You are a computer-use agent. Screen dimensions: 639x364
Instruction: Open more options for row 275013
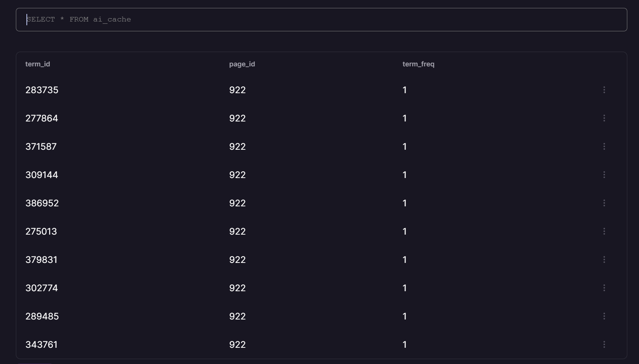coord(604,231)
